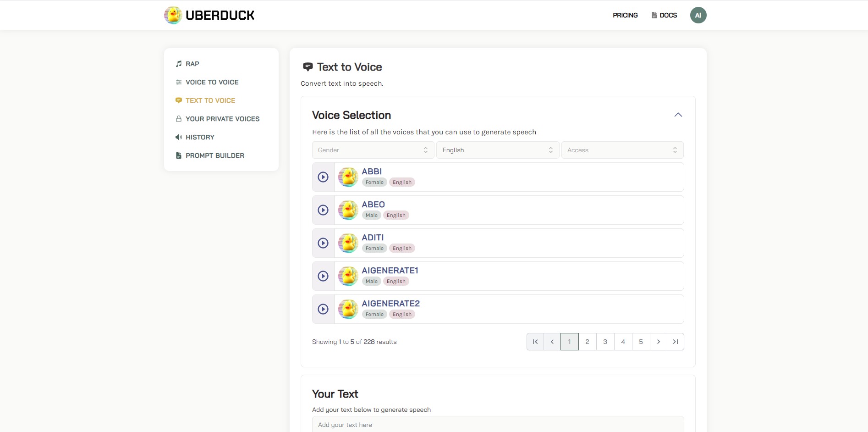Screen dimensions: 868x432
Task: Play the AIGENERATE2 voice sample
Action: [323, 309]
